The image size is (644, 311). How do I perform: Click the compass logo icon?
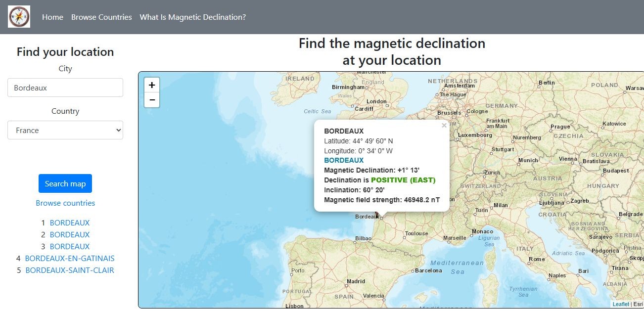pyautogui.click(x=19, y=17)
